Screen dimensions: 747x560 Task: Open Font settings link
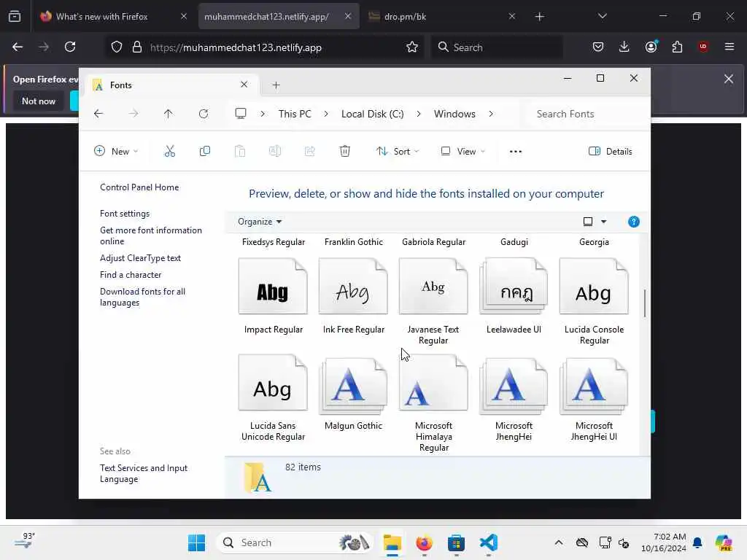(x=125, y=214)
